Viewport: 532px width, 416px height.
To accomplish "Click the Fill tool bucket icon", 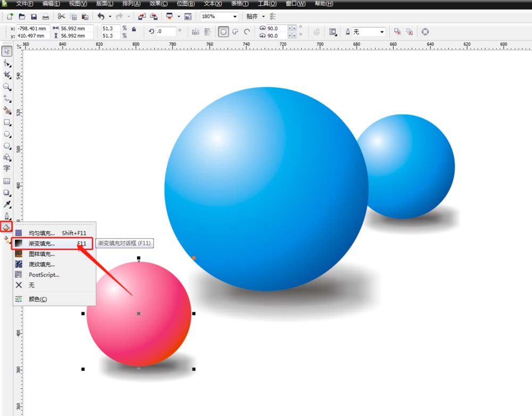I will (6, 227).
